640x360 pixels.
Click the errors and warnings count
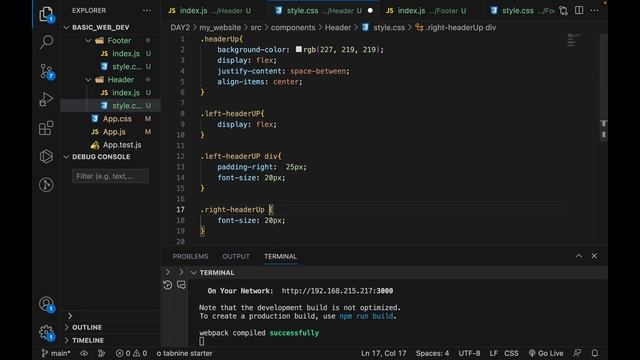pyautogui.click(x=131, y=353)
